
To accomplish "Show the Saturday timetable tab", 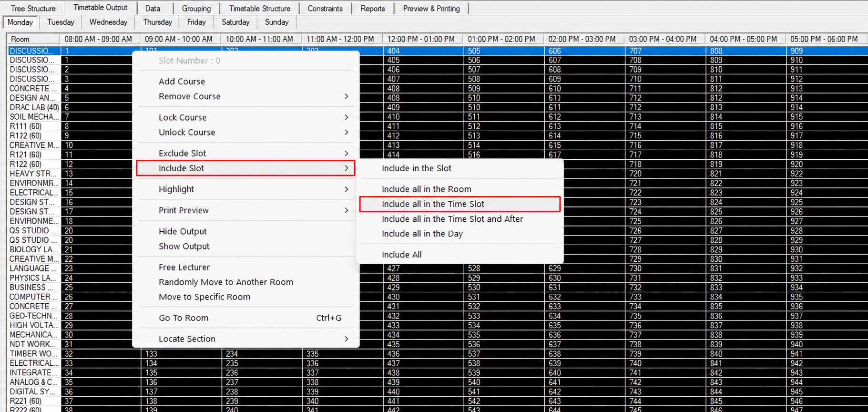I will click(x=235, y=22).
